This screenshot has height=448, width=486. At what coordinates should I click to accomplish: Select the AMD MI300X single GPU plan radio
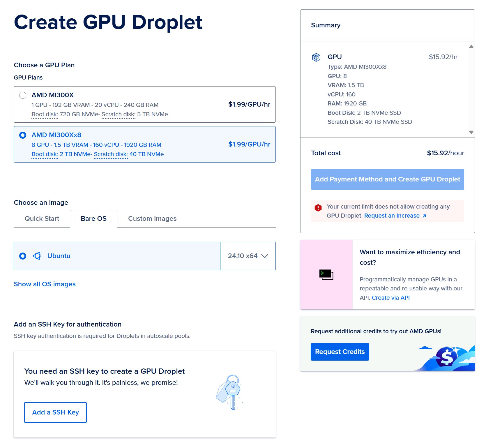(23, 95)
